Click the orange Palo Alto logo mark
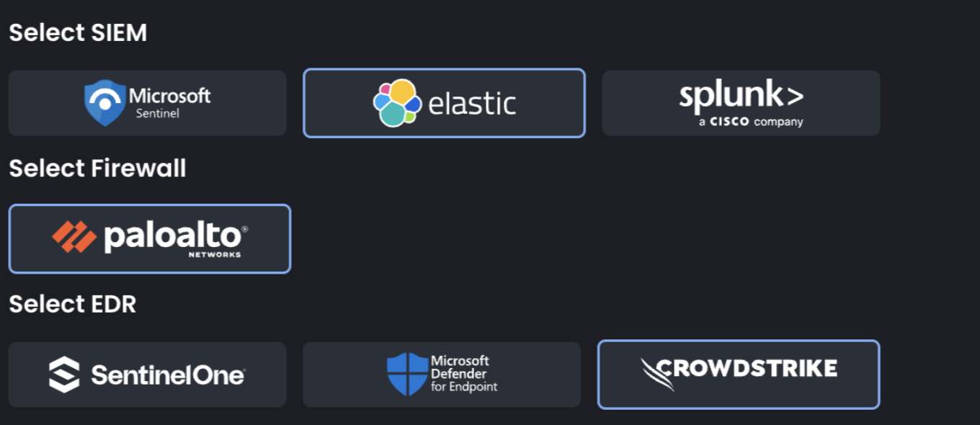Image resolution: width=980 pixels, height=425 pixels. point(74,236)
